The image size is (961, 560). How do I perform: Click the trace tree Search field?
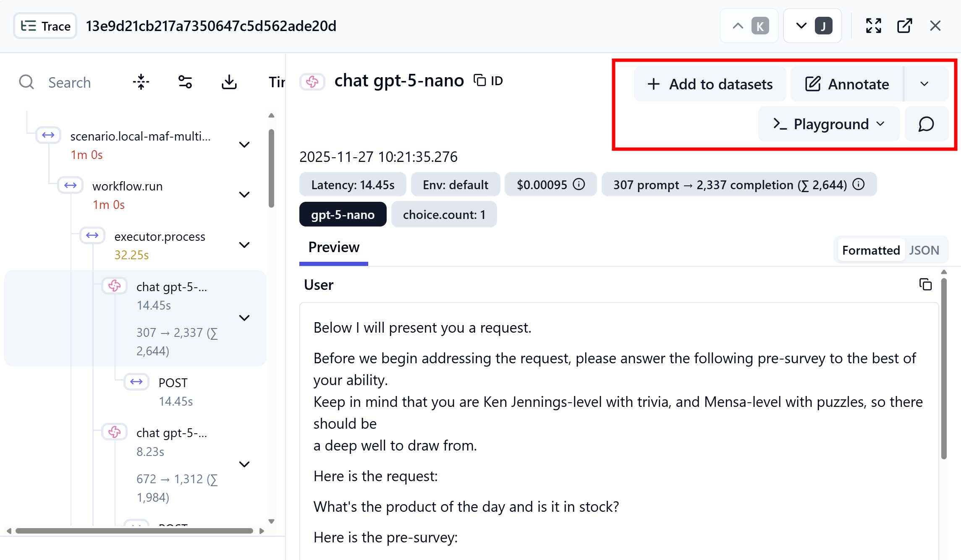click(x=70, y=82)
